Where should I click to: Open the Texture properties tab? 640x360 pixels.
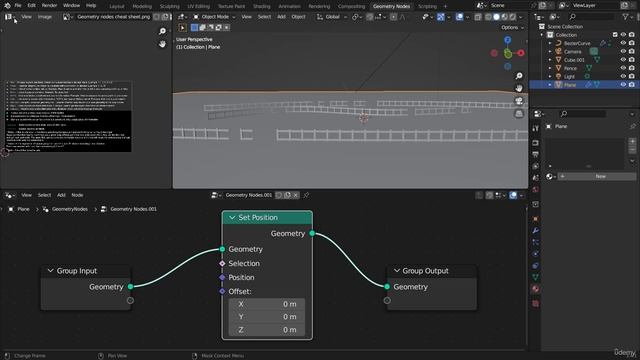(x=536, y=304)
